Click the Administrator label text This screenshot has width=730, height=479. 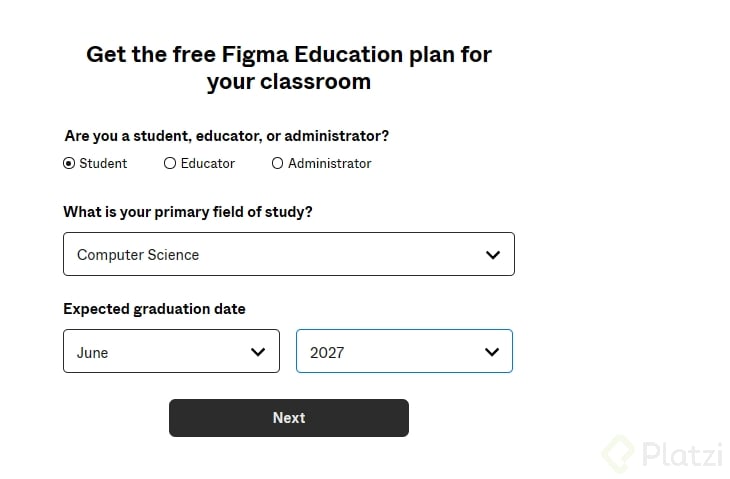coord(329,163)
